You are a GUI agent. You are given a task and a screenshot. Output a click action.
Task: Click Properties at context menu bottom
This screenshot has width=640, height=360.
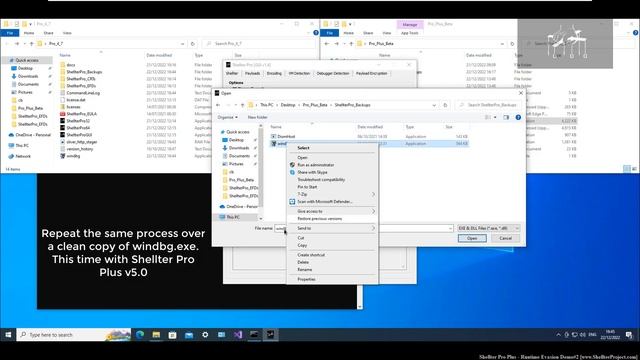(x=306, y=279)
